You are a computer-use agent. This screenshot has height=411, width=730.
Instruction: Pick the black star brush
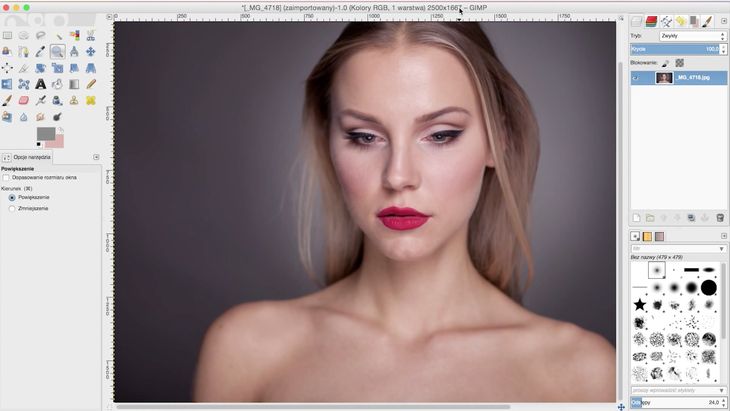coord(640,305)
